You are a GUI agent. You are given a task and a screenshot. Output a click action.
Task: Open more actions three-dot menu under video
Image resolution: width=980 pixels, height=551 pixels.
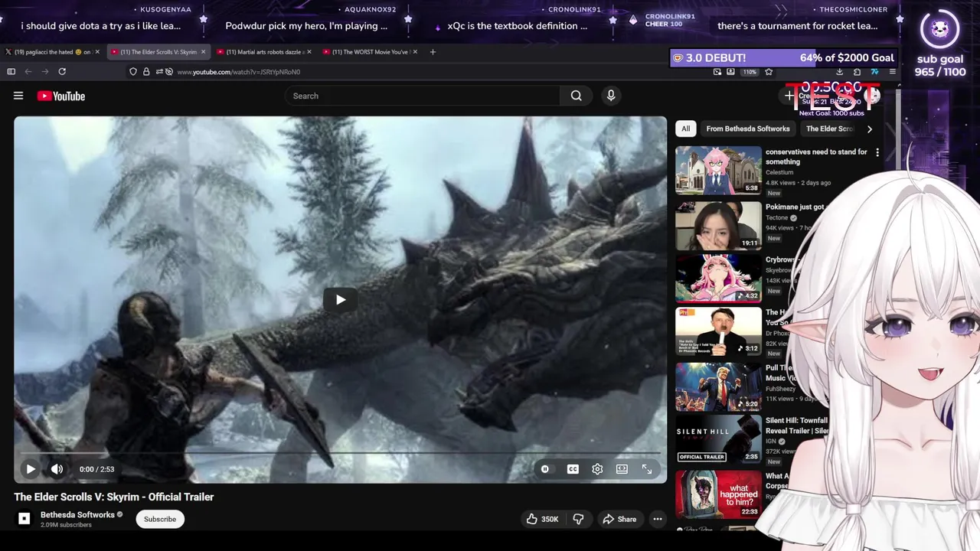tap(657, 519)
